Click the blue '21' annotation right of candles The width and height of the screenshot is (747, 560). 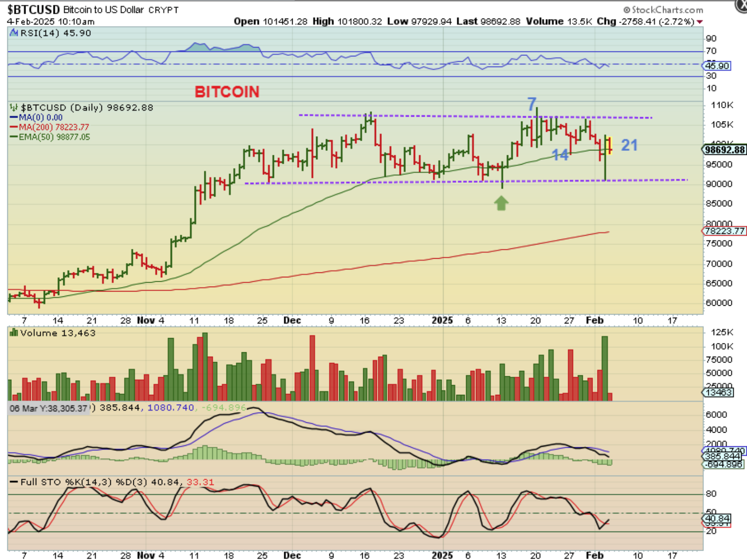click(x=629, y=145)
